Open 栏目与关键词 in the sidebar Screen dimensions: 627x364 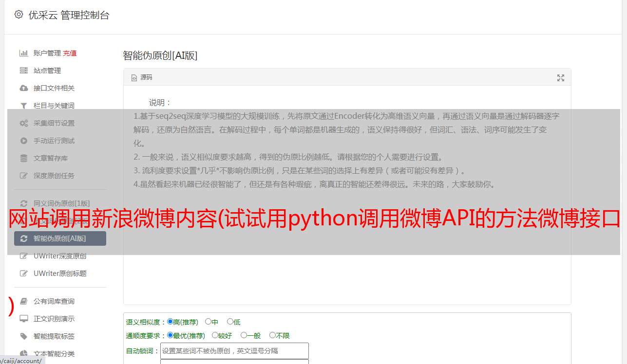coord(54,106)
